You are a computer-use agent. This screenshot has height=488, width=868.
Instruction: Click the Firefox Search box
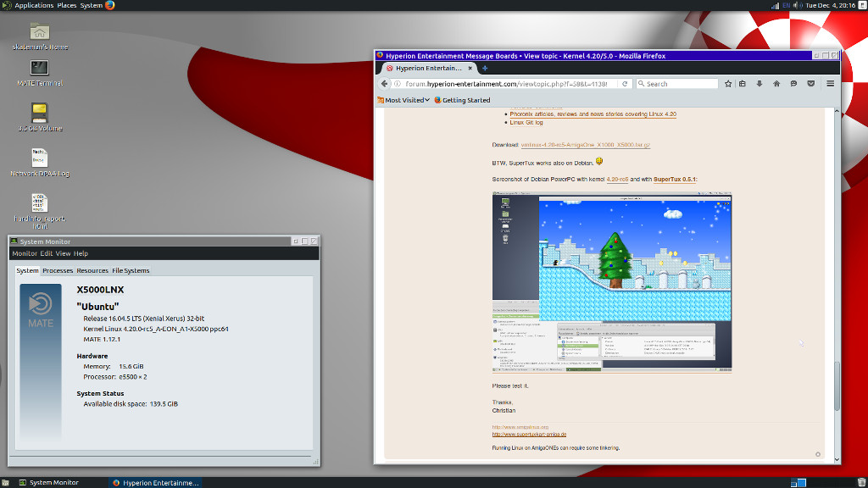[676, 84]
